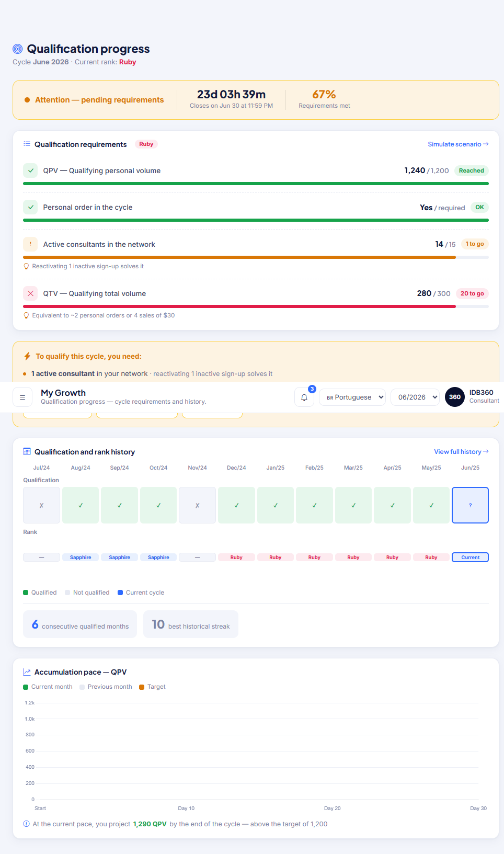The height and width of the screenshot is (854, 504).
Task: Click the green check icon for Personal order
Action: pos(30,207)
